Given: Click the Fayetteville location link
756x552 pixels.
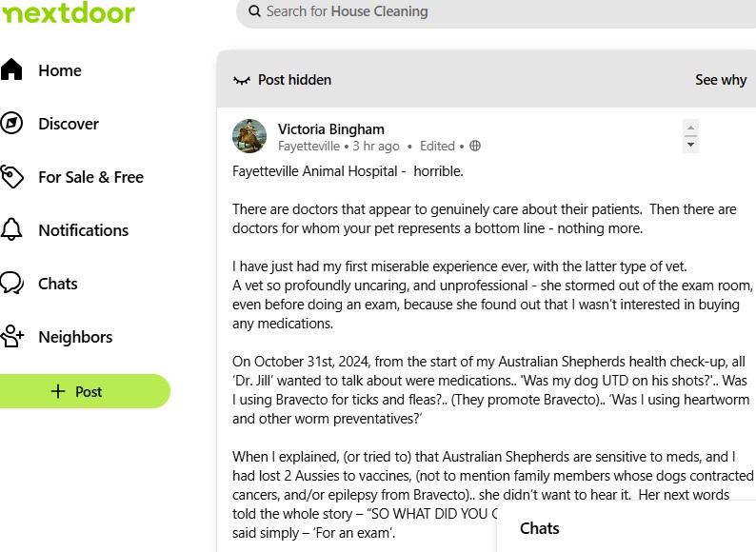Looking at the screenshot, I should coord(308,147).
